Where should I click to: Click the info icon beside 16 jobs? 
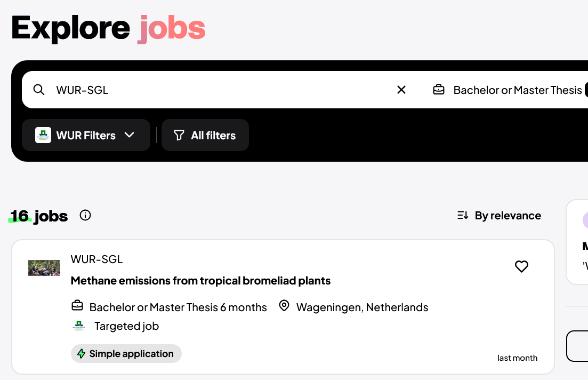[85, 215]
